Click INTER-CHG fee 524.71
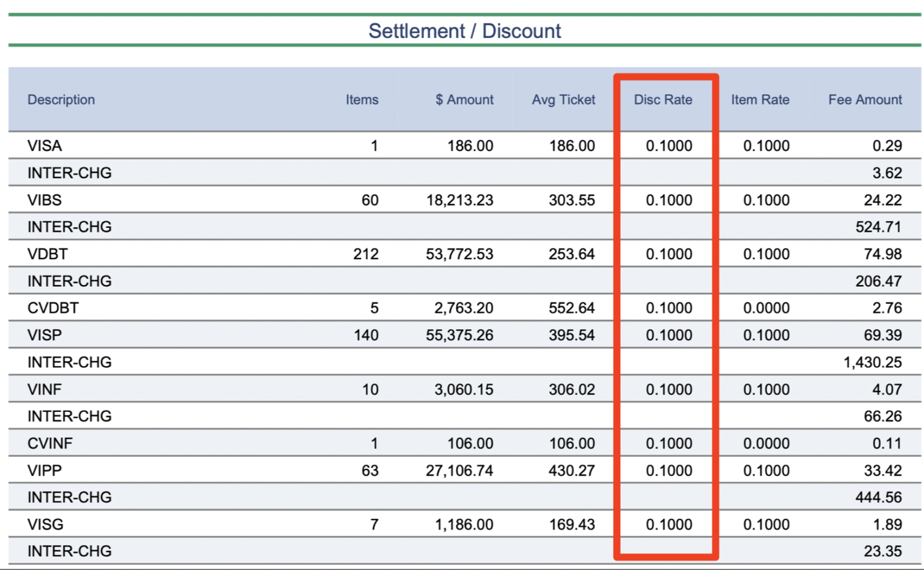This screenshot has height=570, width=924. pos(879,227)
